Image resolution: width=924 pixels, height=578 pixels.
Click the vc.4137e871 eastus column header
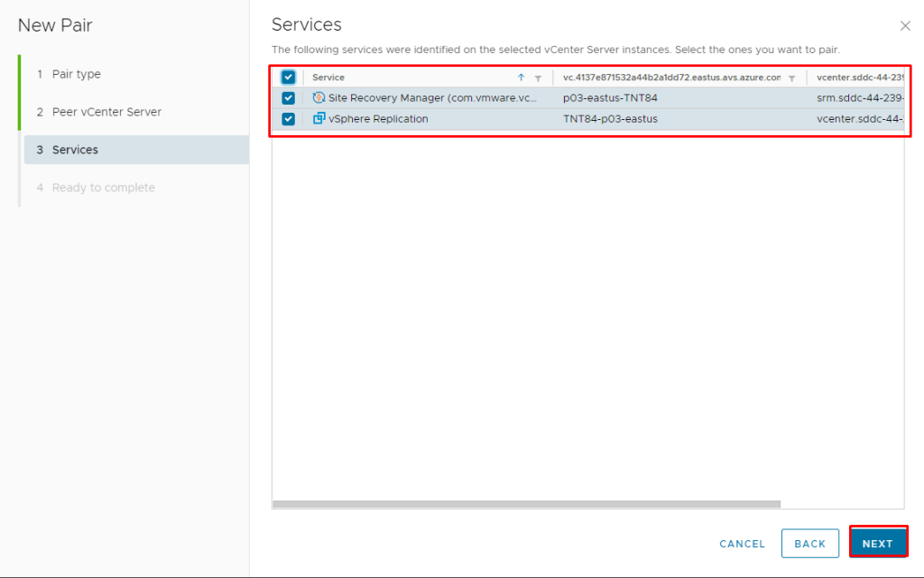pyautogui.click(x=671, y=78)
